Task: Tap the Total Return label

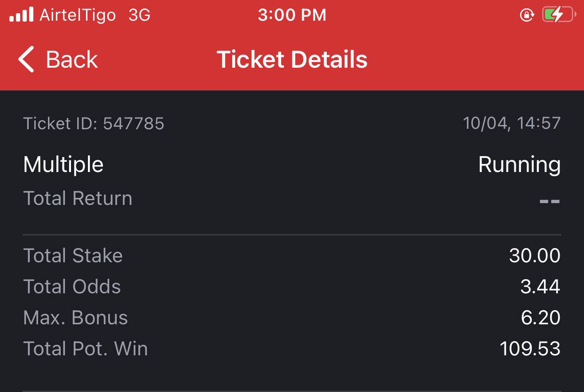Action: 78,198
